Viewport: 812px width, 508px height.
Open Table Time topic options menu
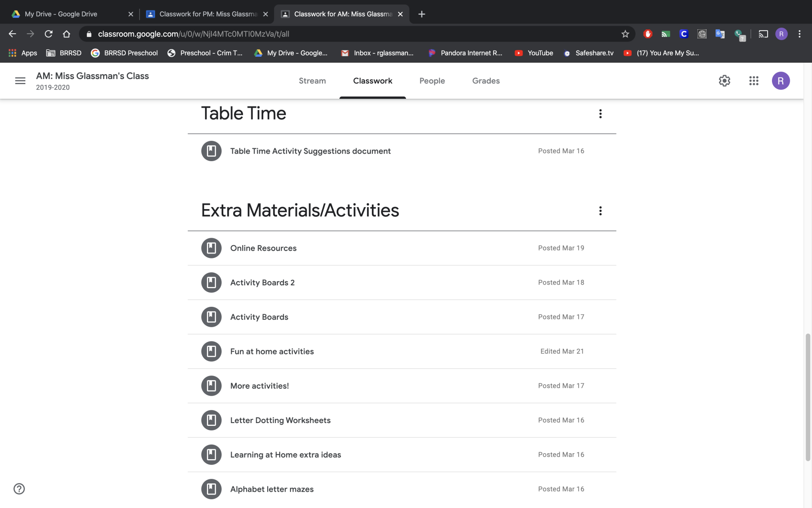tap(600, 114)
